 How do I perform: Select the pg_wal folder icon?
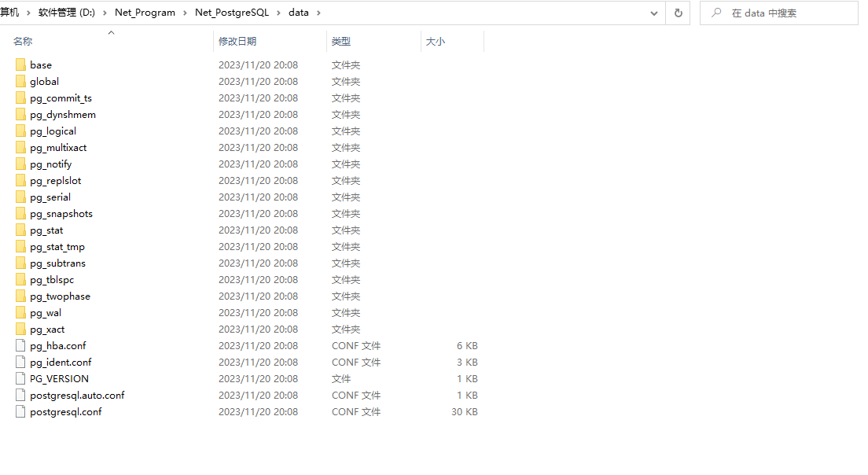[x=20, y=312]
